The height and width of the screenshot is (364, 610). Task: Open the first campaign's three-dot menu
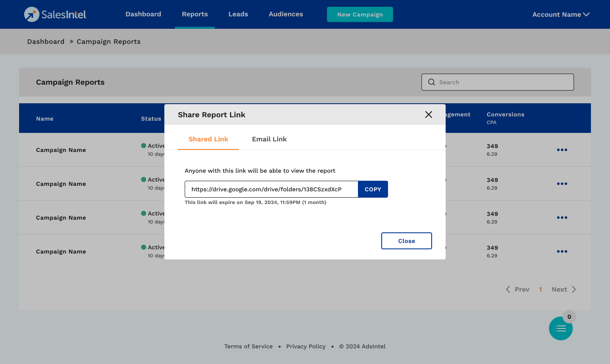(x=562, y=150)
